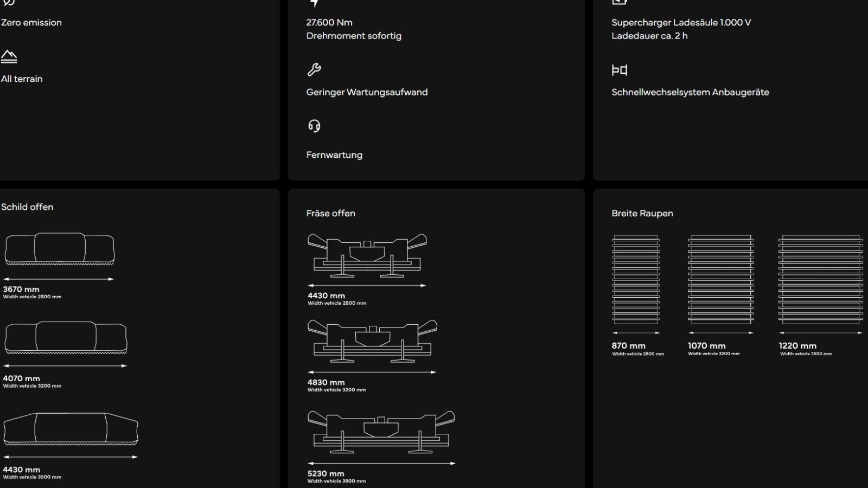Click the 4830 mm open tiller diagram
Screen dimensions: 868x488
point(372,342)
